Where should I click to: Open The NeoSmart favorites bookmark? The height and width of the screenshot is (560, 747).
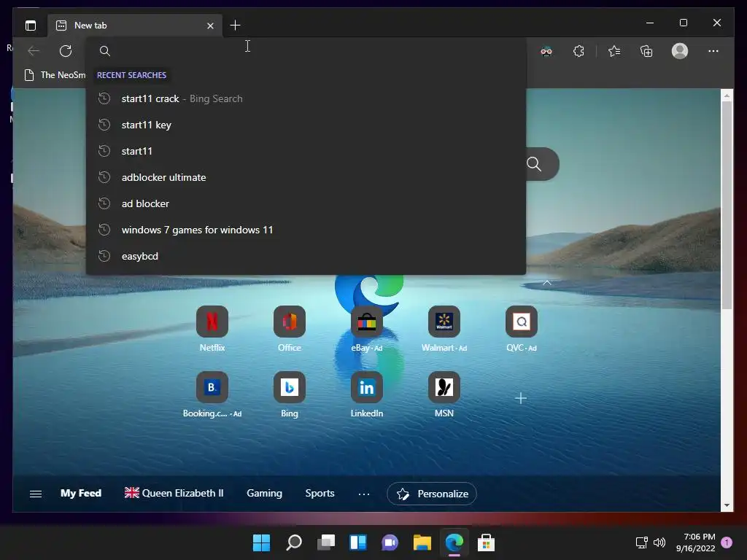[55, 75]
